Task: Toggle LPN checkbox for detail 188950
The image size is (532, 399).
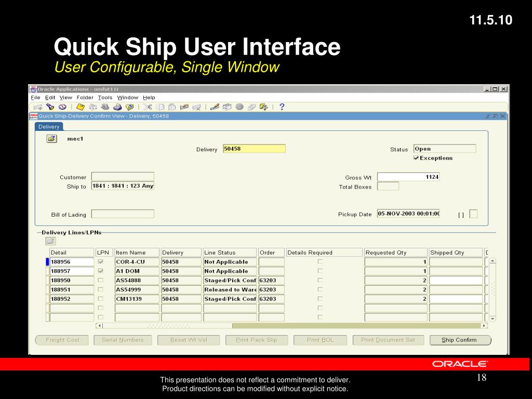Action: 100,280
